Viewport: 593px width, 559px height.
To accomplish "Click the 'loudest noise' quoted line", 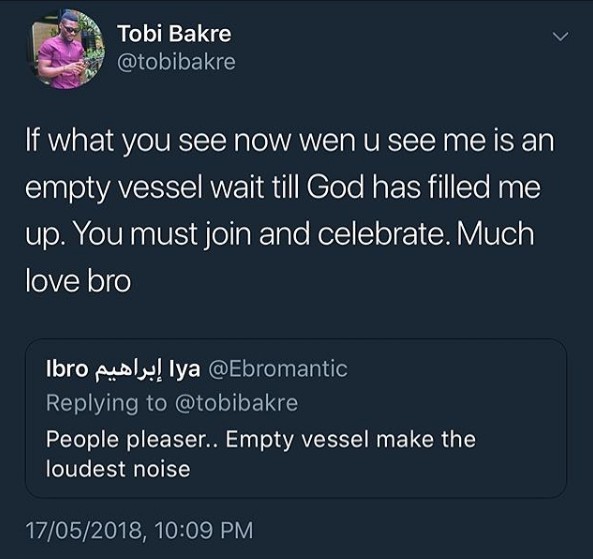I will tap(118, 469).
